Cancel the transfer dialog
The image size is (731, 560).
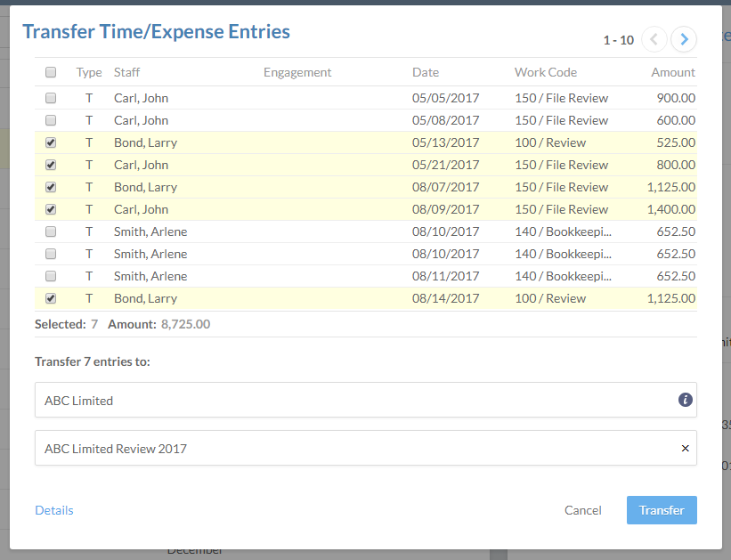(x=583, y=510)
